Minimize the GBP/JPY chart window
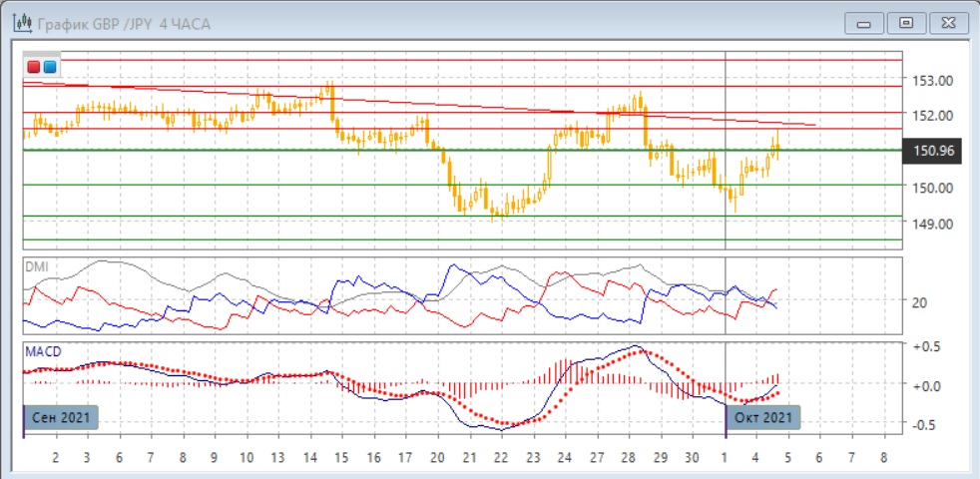Image resolution: width=980 pixels, height=479 pixels. coord(864,23)
